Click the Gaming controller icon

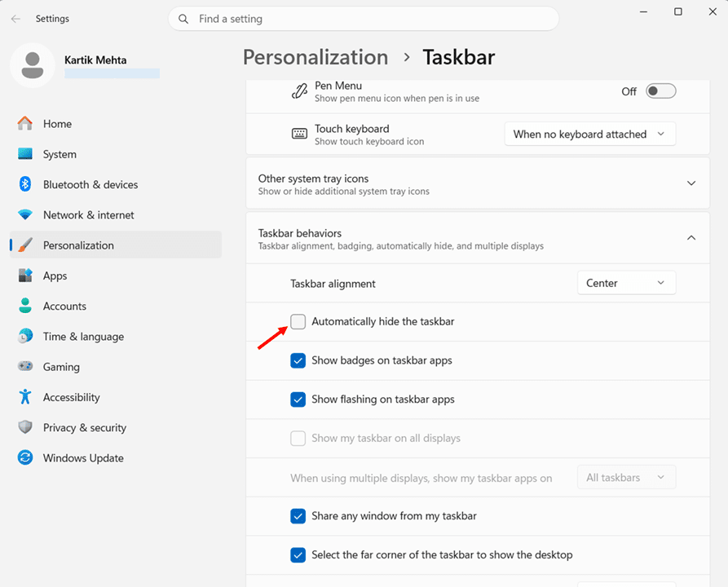click(x=25, y=367)
